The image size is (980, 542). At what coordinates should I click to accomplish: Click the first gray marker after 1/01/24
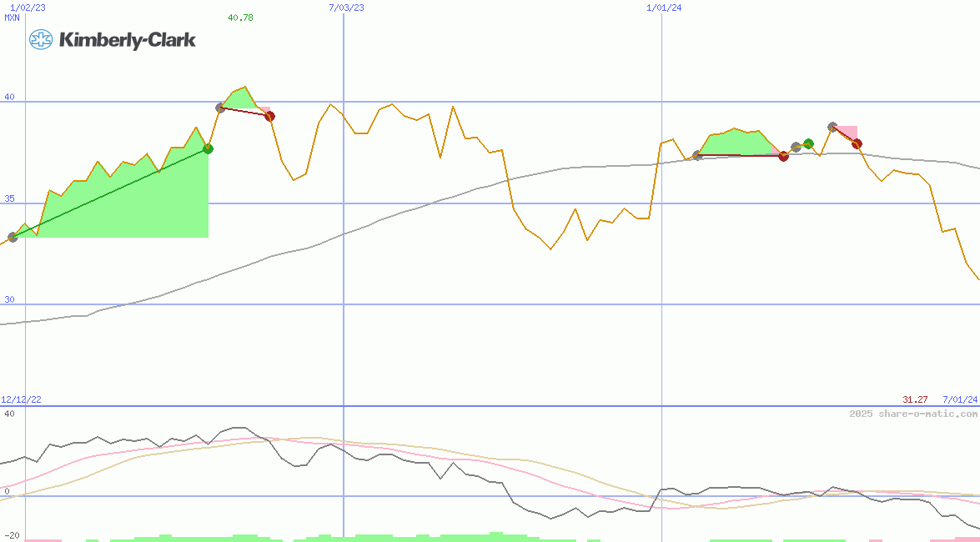tap(697, 155)
